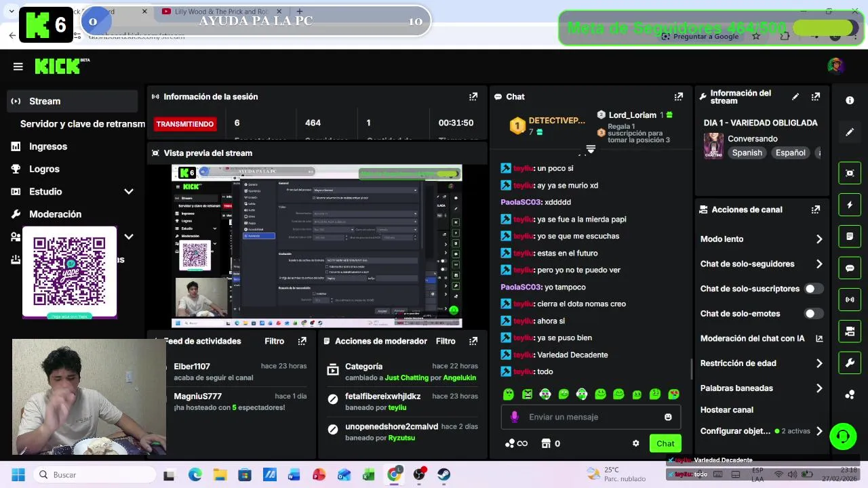This screenshot has width=868, height=488.
Task: Open Steam from the taskbar
Action: pyautogui.click(x=443, y=474)
